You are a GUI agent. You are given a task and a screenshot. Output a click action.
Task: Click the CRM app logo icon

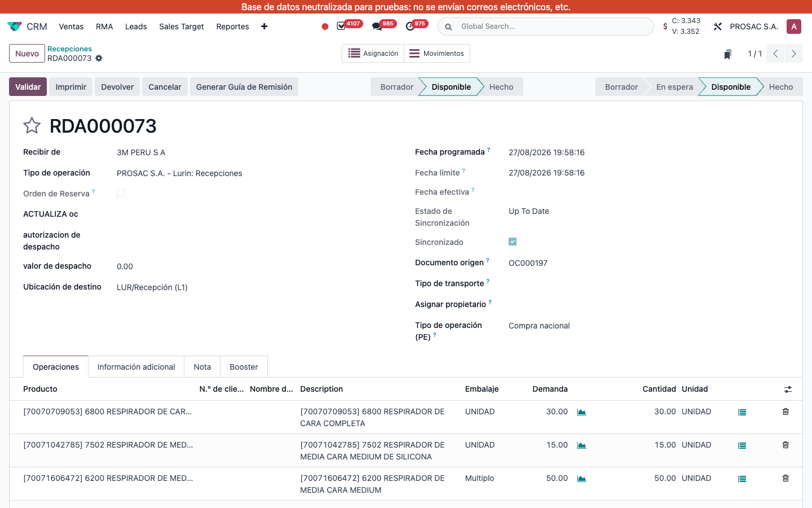[x=15, y=27]
